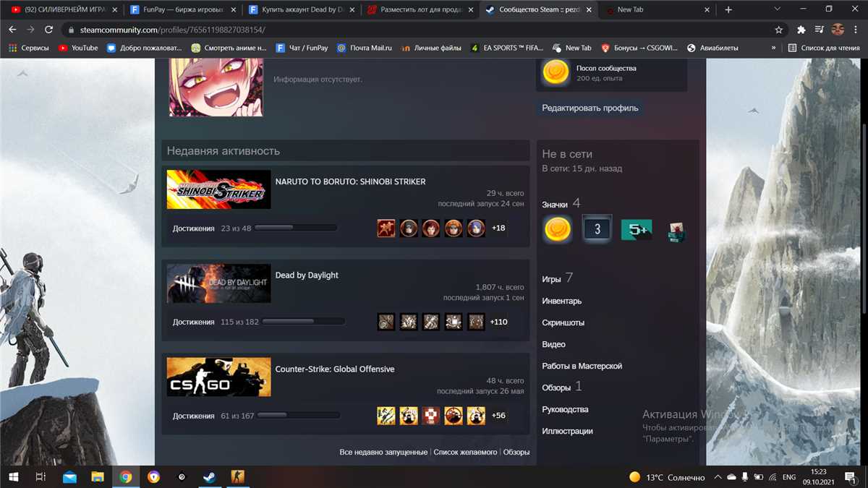Open the fourth badge right of 5+
Screen dimensions: 868x488
tap(676, 231)
